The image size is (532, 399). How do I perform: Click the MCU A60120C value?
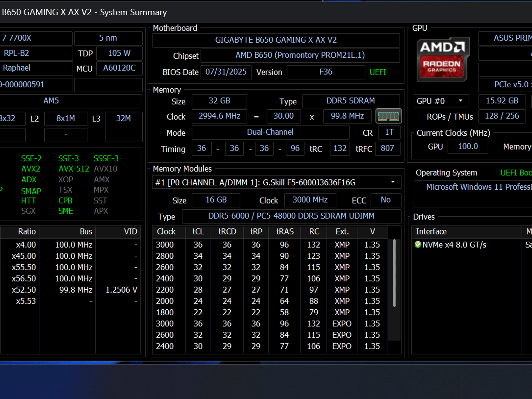pos(119,68)
